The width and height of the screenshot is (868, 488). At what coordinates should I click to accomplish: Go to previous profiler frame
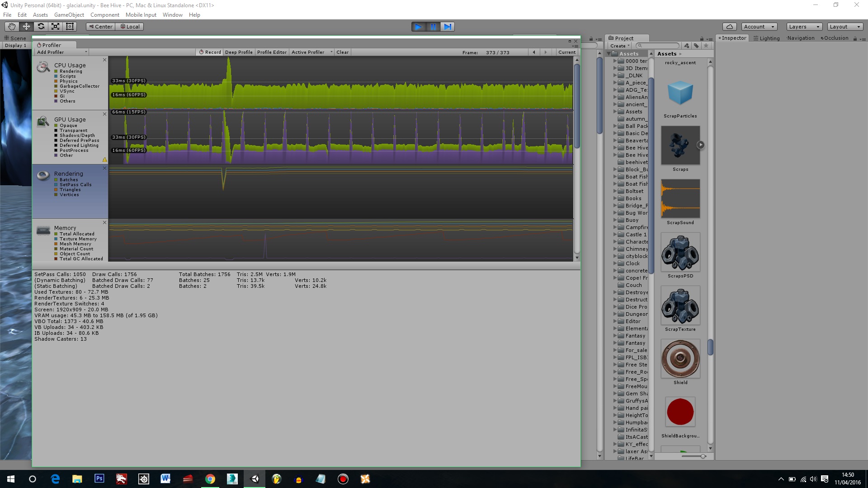534,52
